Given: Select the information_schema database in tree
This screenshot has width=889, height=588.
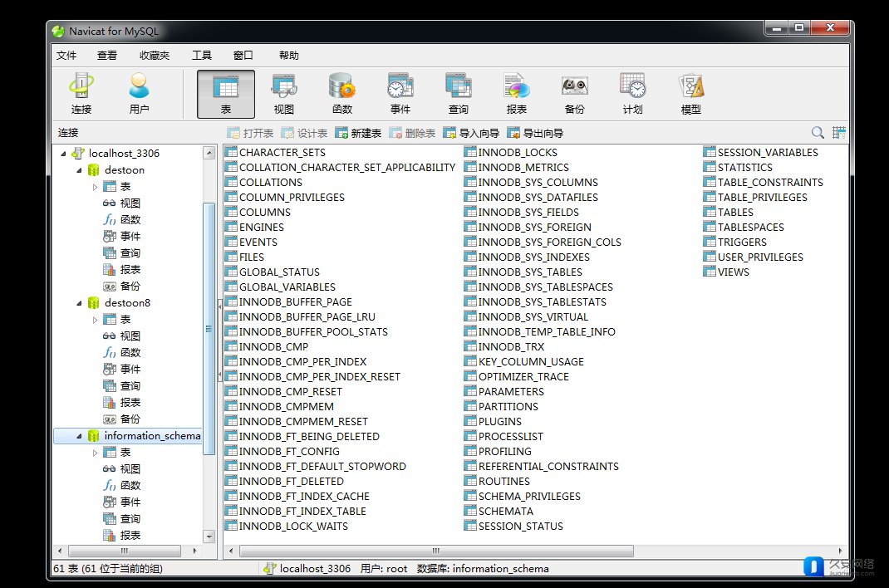Looking at the screenshot, I should tap(152, 436).
